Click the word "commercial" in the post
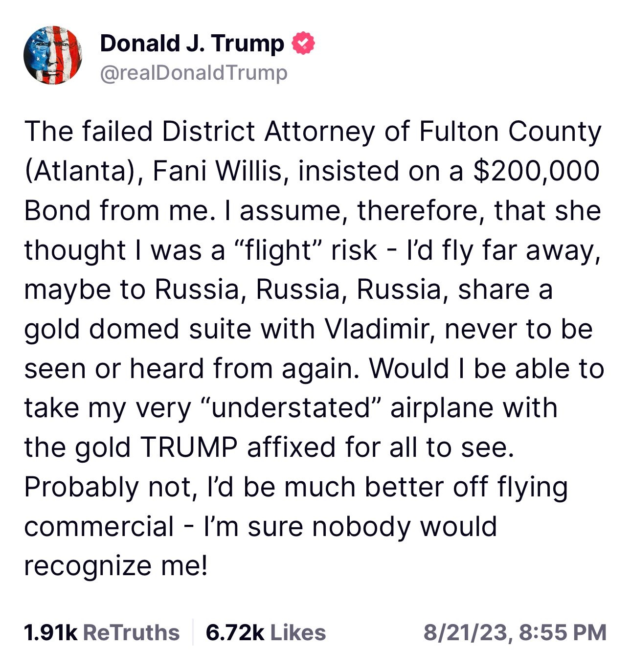This screenshot has height=672, width=631. [x=99, y=527]
